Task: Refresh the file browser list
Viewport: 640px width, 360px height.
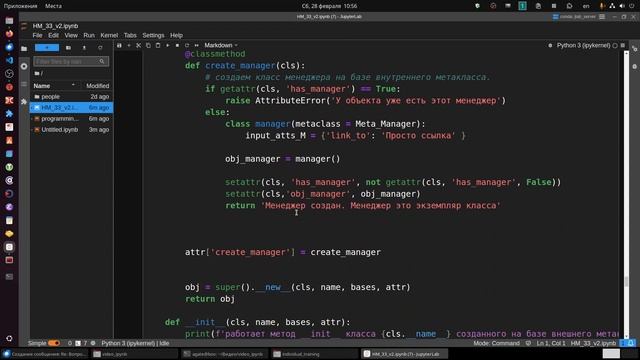Action: click(100, 48)
